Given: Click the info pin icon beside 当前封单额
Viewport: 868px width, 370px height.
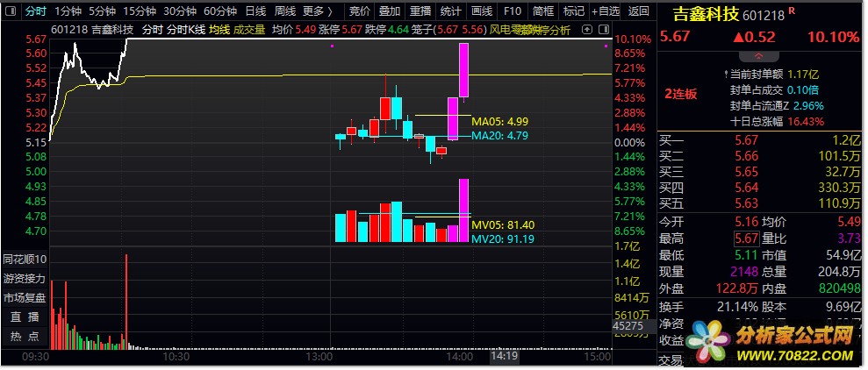Looking at the screenshot, I should coord(727,75).
